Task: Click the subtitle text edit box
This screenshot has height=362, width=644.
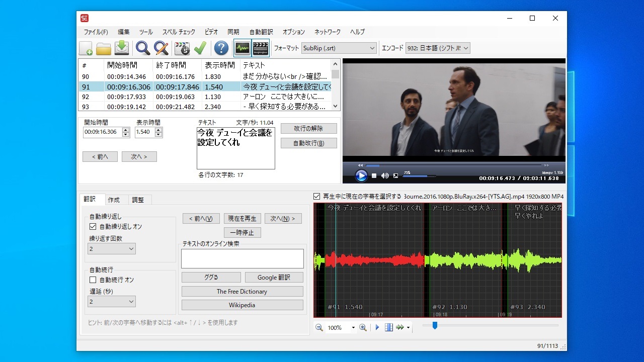Action: (x=236, y=148)
